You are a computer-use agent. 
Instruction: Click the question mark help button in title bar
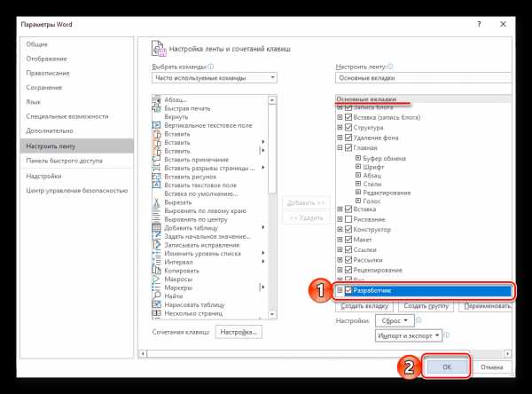click(x=479, y=24)
